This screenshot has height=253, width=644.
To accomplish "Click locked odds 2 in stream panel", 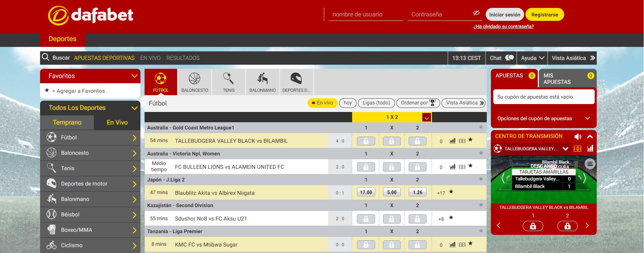I will [x=568, y=226].
